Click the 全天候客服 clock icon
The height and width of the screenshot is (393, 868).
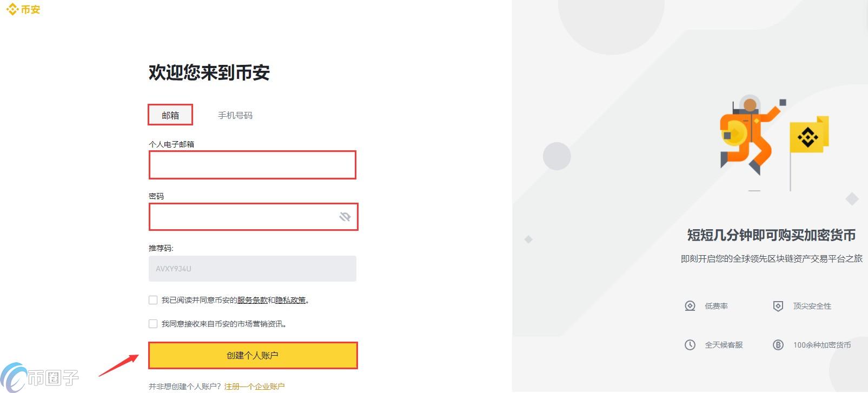click(x=690, y=344)
